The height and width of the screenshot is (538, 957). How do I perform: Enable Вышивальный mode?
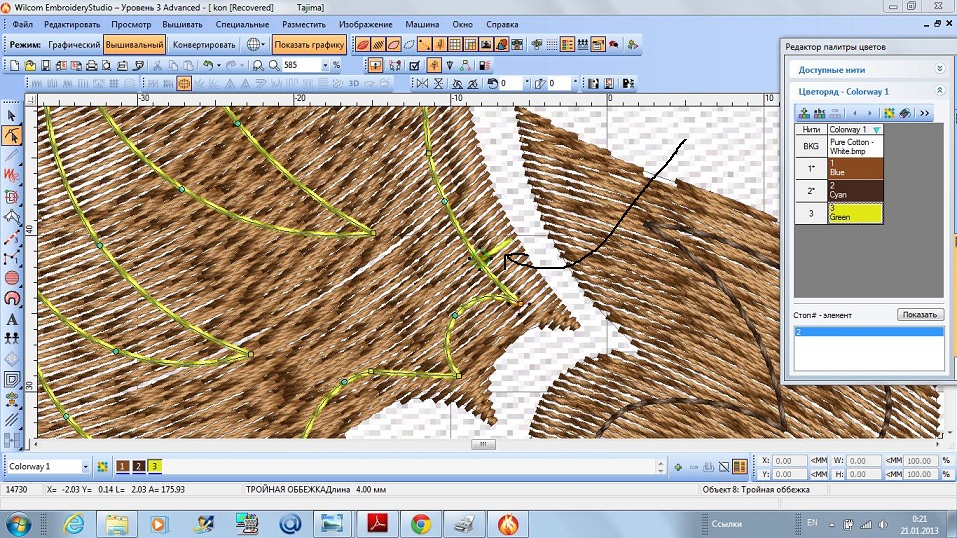coord(134,44)
